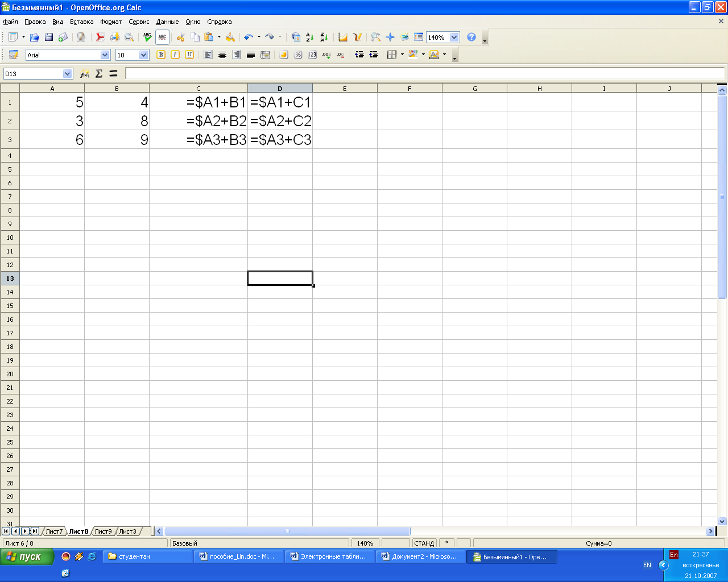This screenshot has height=582, width=728.
Task: Open the Undo history dropdown arrow
Action: coord(259,38)
